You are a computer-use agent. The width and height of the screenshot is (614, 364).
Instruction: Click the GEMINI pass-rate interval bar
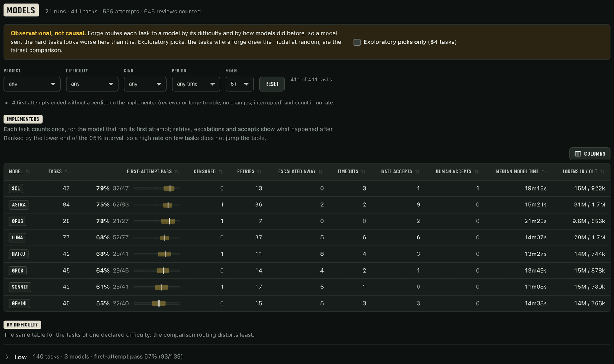click(x=157, y=303)
